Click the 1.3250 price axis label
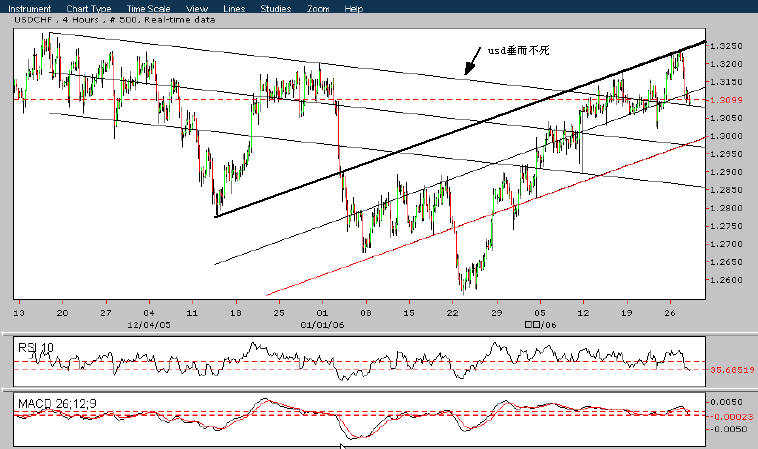The height and width of the screenshot is (449, 758). tap(726, 46)
